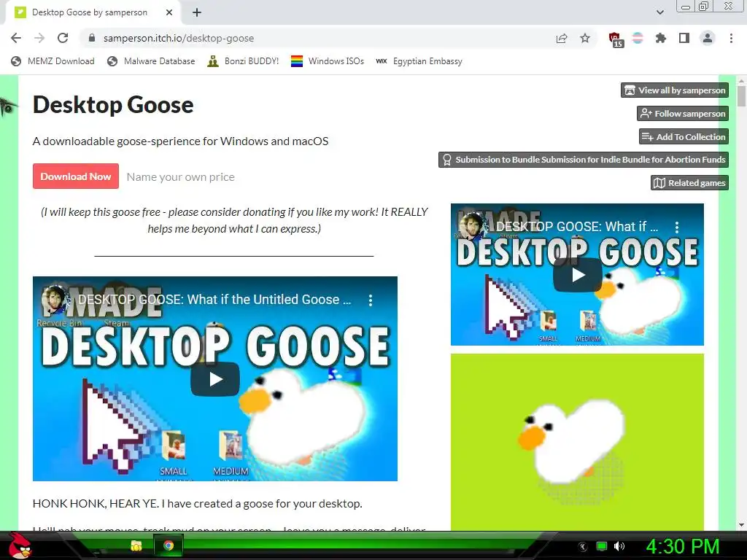This screenshot has height=560, width=747.
Task: Click the scrollbar down arrow
Action: click(741, 525)
